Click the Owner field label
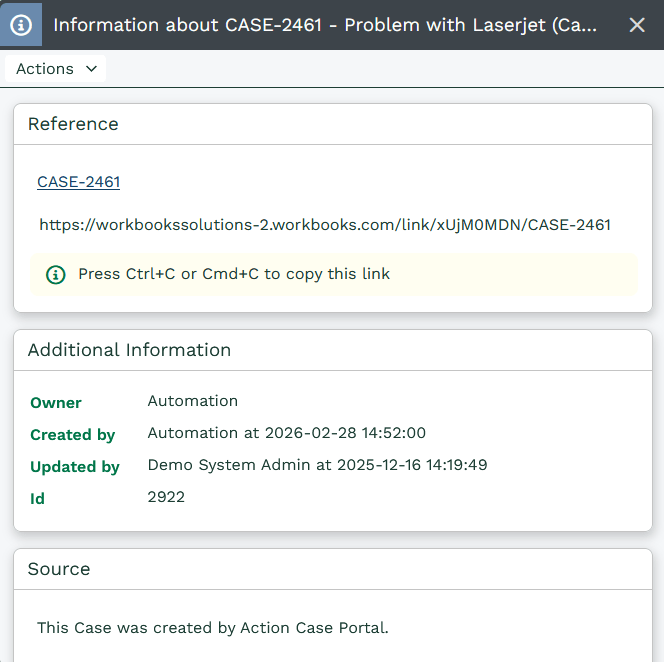The width and height of the screenshot is (664, 662). click(x=56, y=403)
